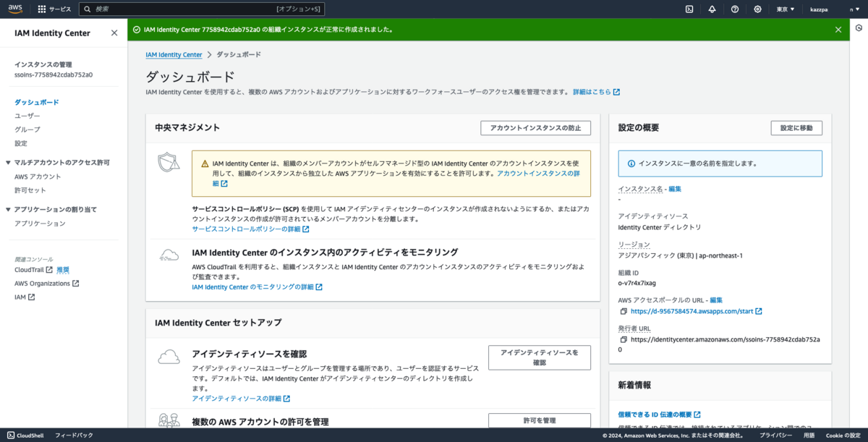
Task: Click Cookie の設定 in the footer
Action: (843, 435)
